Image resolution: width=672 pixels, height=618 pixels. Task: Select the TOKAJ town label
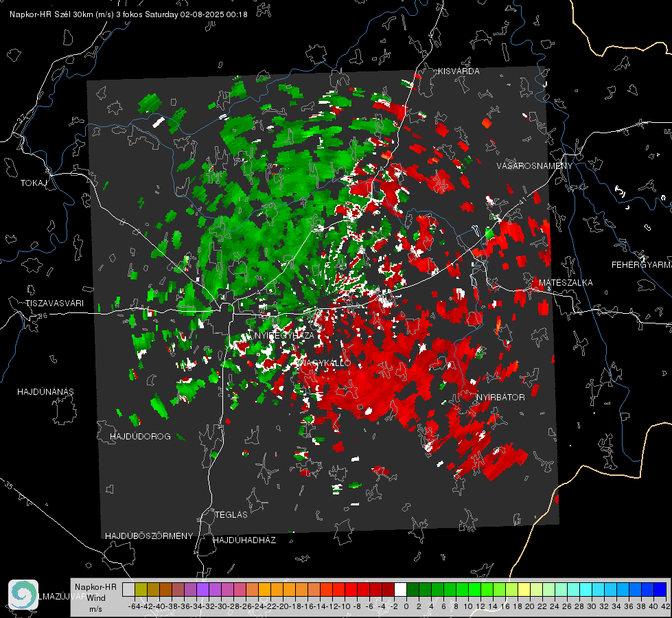33,183
